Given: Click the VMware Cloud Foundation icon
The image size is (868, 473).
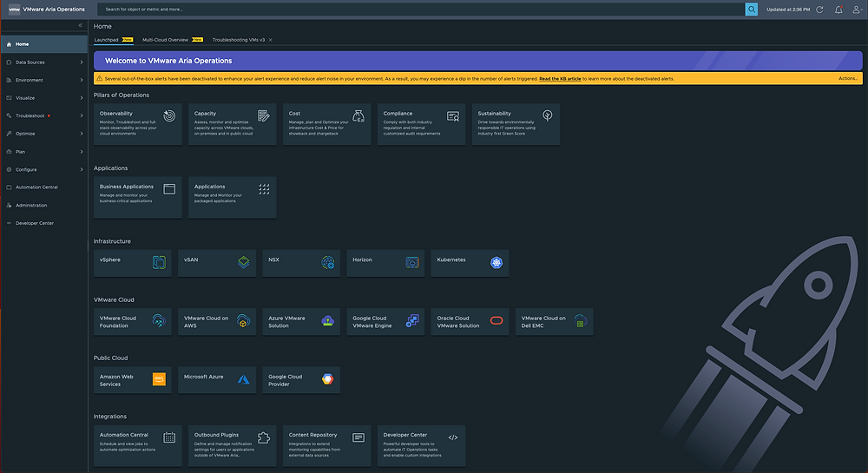Looking at the screenshot, I should pyautogui.click(x=159, y=321).
